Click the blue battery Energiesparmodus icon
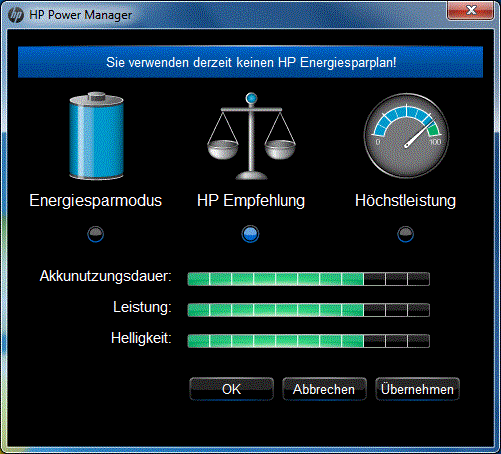501x454 pixels. (96, 136)
